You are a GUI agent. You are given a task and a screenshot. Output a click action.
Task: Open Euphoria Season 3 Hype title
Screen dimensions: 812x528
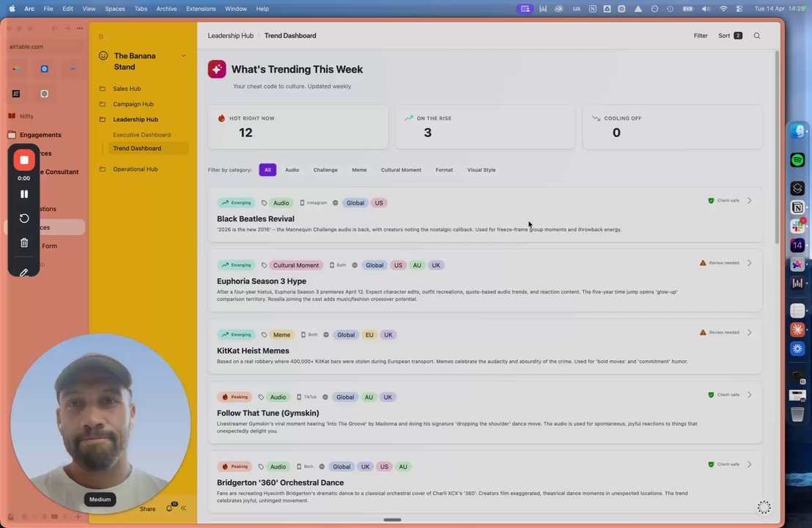(x=262, y=281)
